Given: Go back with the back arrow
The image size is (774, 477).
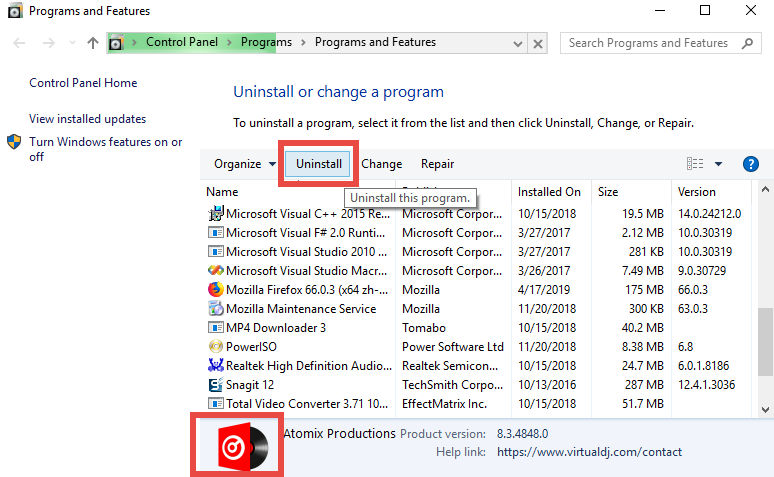Looking at the screenshot, I should 19,43.
